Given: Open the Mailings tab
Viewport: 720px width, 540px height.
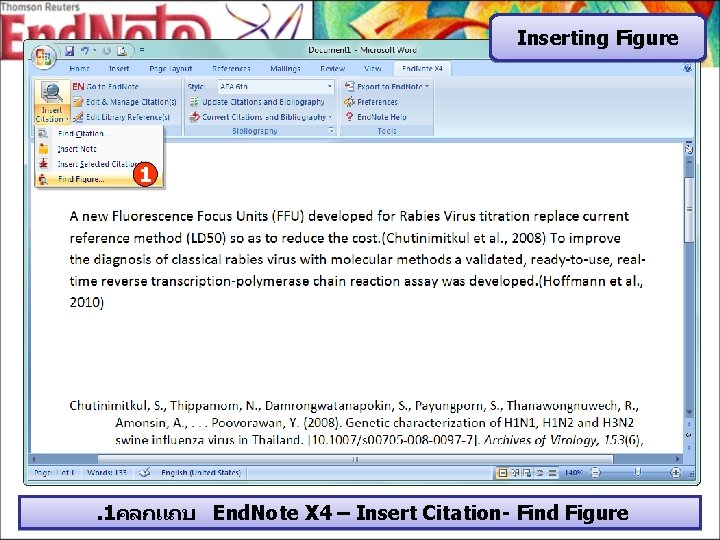Looking at the screenshot, I should pos(285,68).
